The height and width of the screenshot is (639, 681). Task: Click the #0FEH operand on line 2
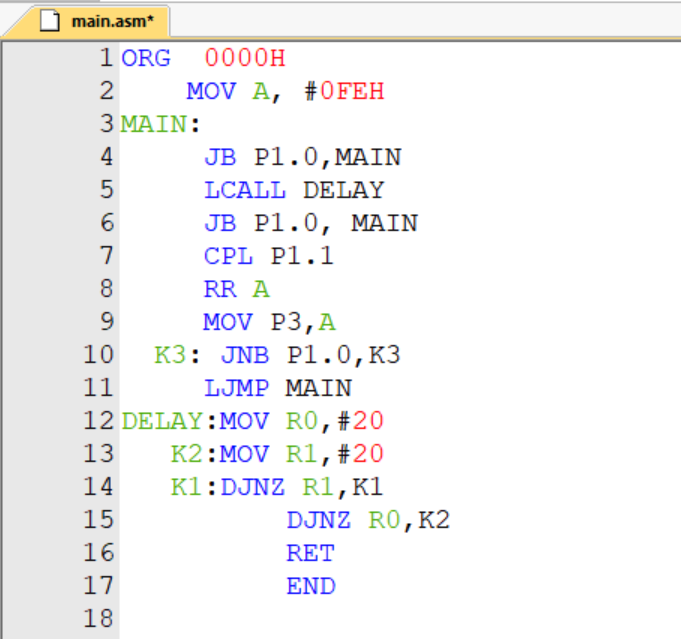344,91
